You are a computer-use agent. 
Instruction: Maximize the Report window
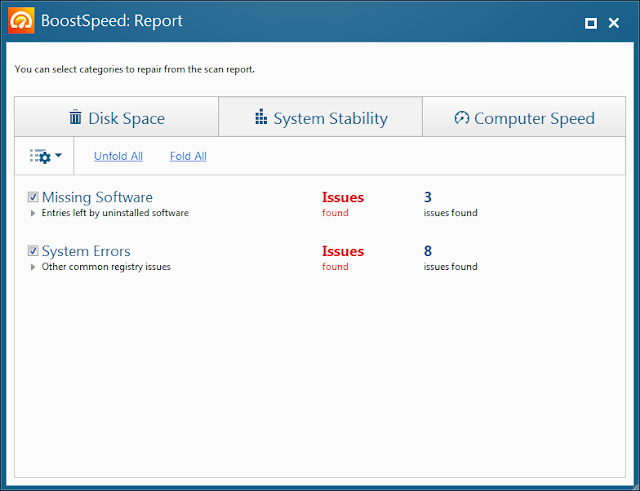[590, 22]
